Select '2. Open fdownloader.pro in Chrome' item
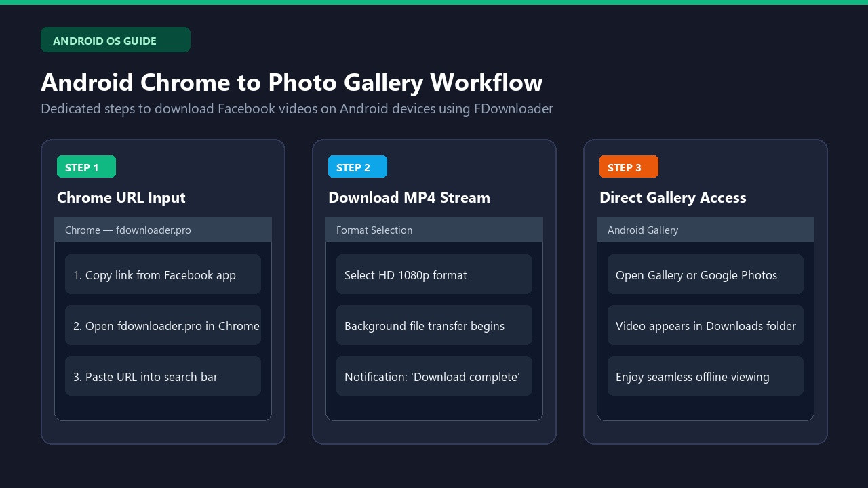Viewport: 868px width, 488px height. (x=163, y=325)
